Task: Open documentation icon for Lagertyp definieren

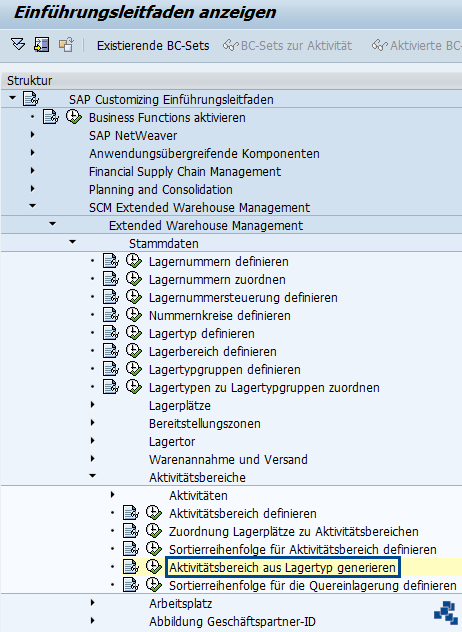Action: pyautogui.click(x=111, y=333)
